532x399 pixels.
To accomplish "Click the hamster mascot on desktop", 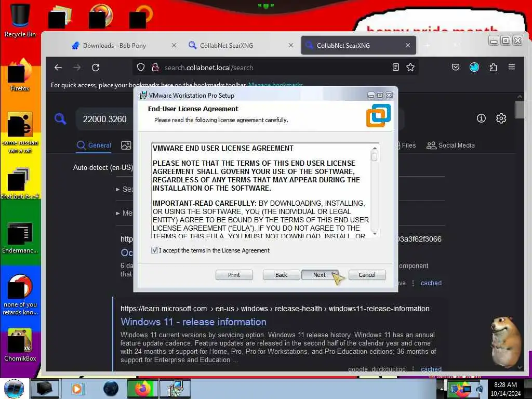I will [x=506, y=341].
